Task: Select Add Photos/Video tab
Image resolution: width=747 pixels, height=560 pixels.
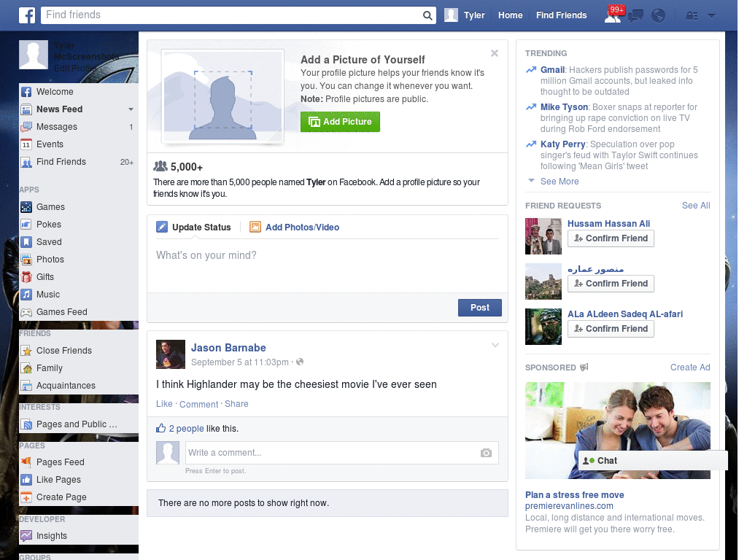Action: coord(295,227)
